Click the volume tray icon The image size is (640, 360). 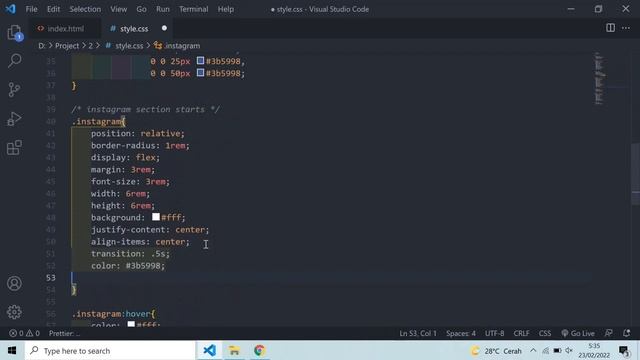(x=569, y=351)
